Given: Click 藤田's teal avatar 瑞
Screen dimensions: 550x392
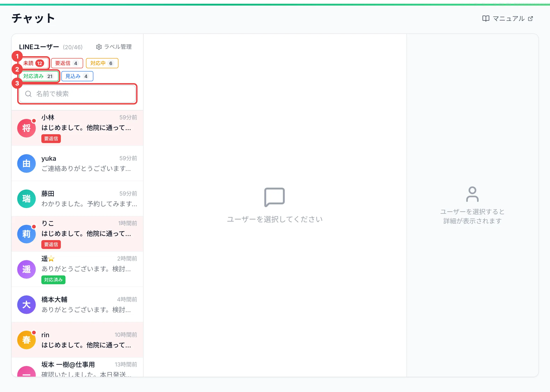Looking at the screenshot, I should 26,199.
